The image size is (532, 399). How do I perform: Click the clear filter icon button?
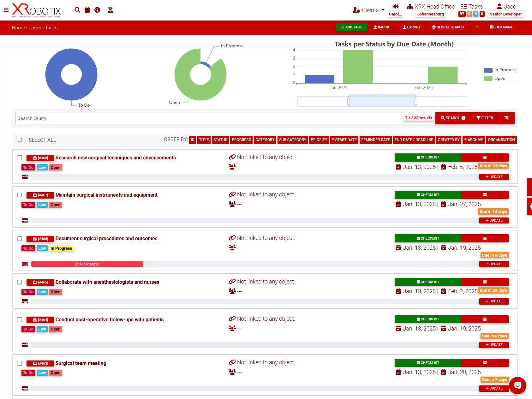[506, 118]
